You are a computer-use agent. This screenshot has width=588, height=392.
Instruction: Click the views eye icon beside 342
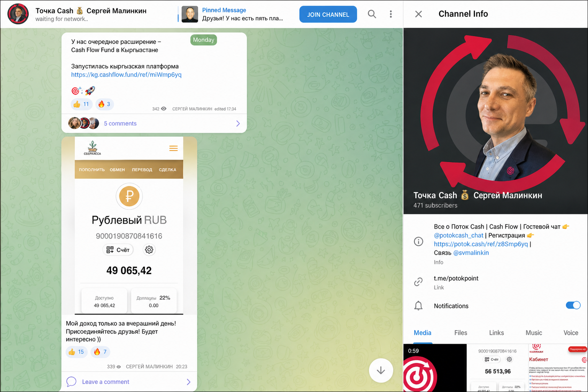[x=164, y=109]
